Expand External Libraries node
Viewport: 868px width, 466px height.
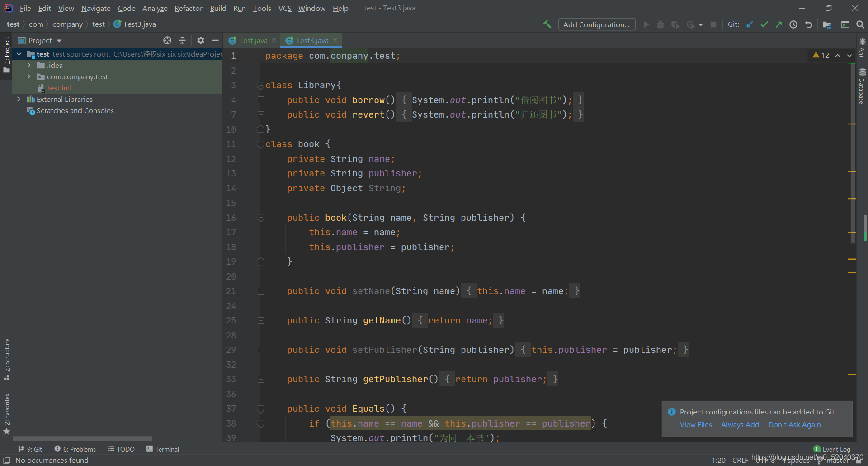tap(19, 99)
